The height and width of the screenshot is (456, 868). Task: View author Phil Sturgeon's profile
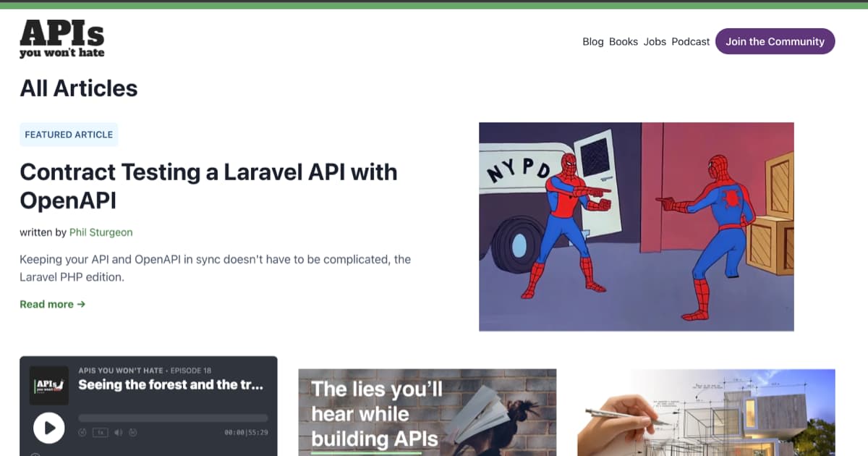click(101, 232)
